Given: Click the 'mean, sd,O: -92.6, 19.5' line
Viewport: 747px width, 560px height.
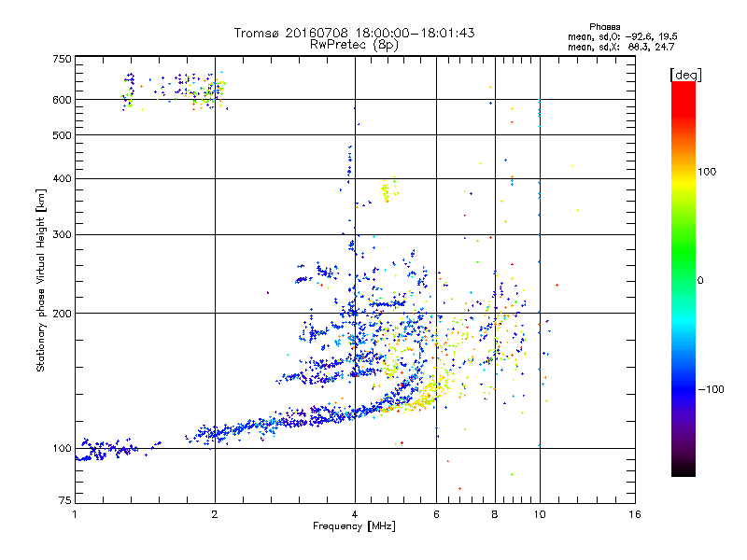Looking at the screenshot, I should coord(622,36).
